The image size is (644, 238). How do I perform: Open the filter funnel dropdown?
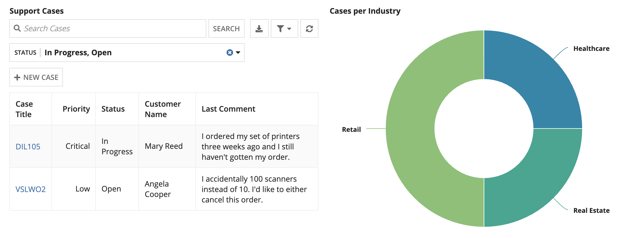pos(284,28)
